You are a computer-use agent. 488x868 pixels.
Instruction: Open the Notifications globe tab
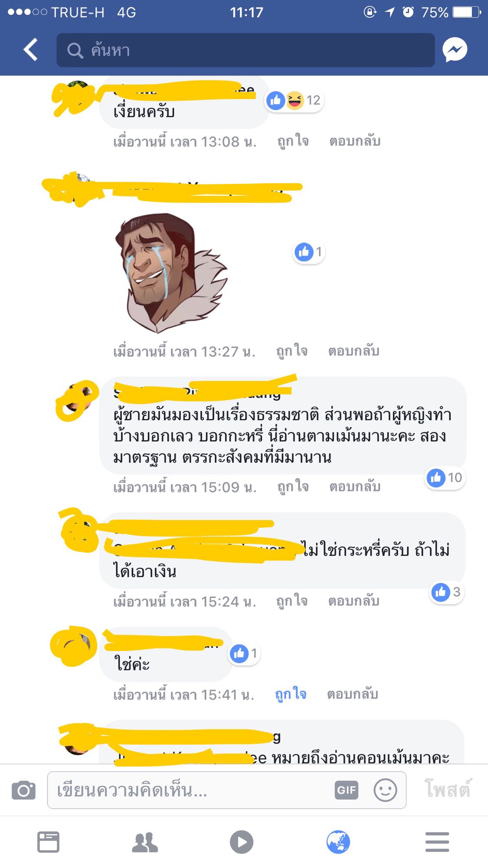[338, 842]
